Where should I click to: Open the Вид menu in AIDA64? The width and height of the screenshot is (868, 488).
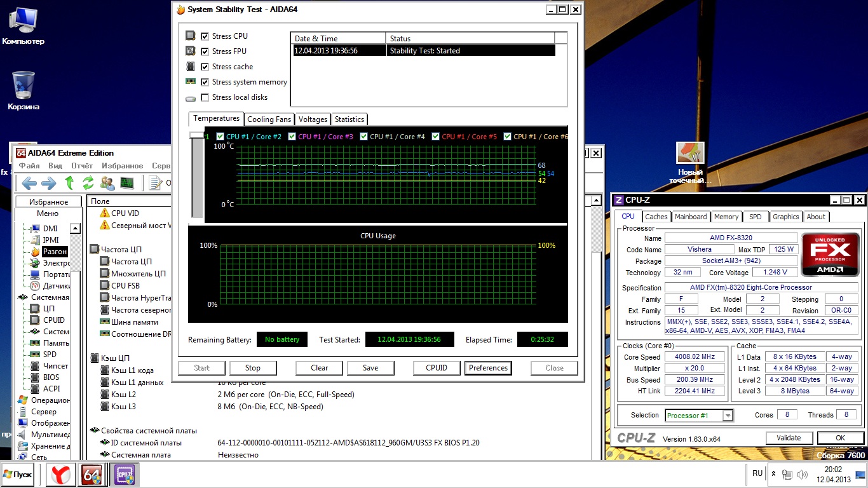coord(55,166)
